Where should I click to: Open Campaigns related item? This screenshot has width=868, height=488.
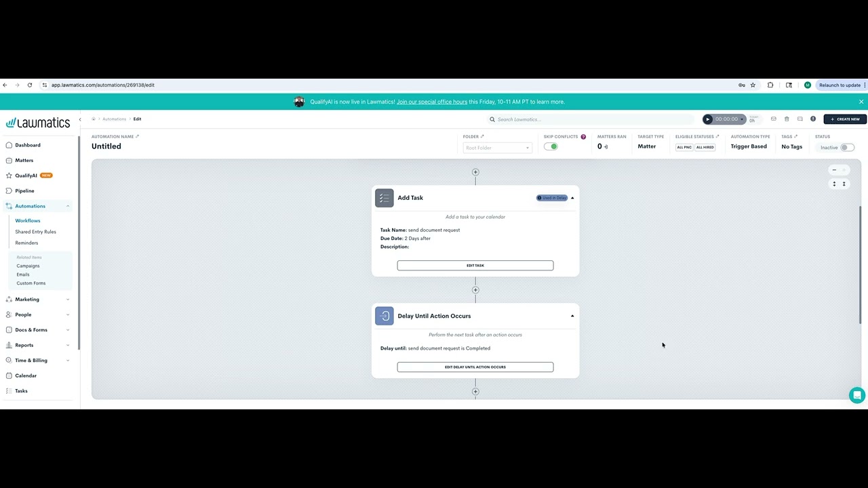(28, 266)
